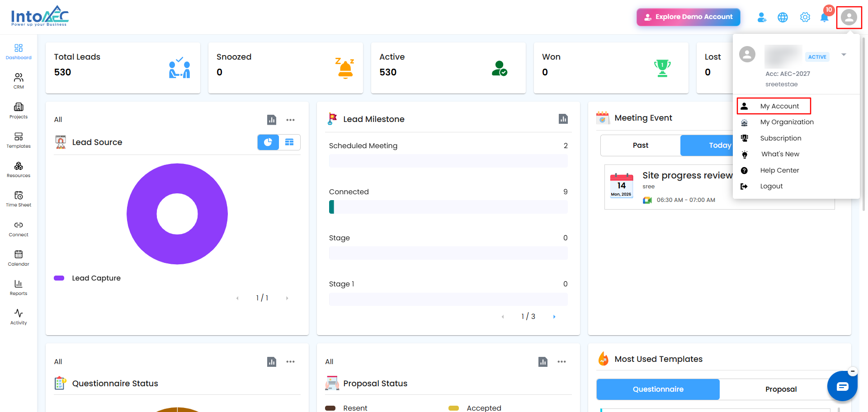
Task: Open the notifications bell icon
Action: [x=824, y=17]
